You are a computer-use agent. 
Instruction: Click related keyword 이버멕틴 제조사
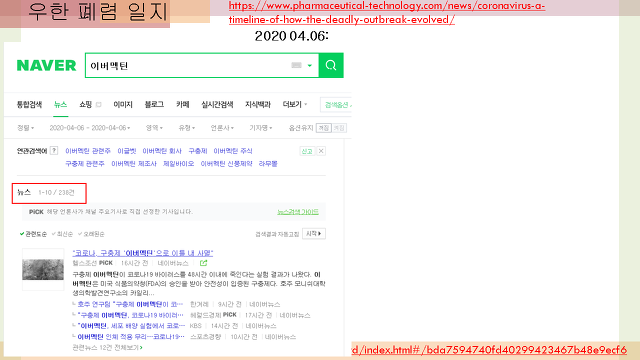pos(134,164)
